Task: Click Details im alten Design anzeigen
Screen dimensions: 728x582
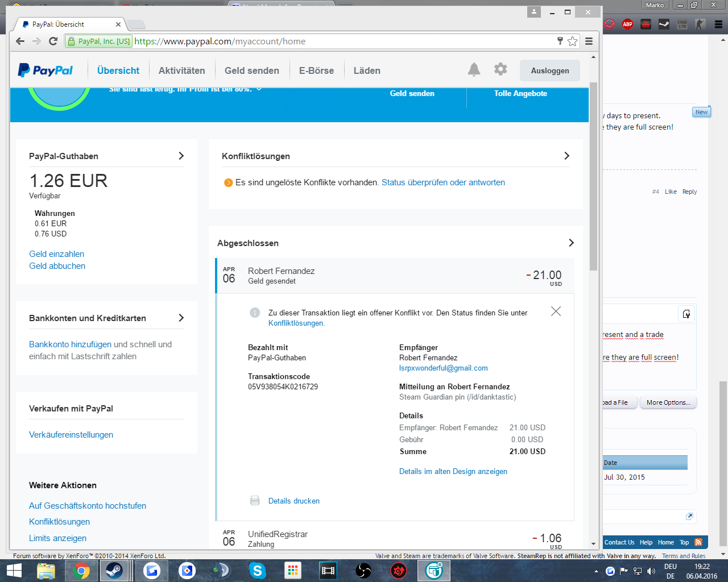Action: click(x=453, y=471)
